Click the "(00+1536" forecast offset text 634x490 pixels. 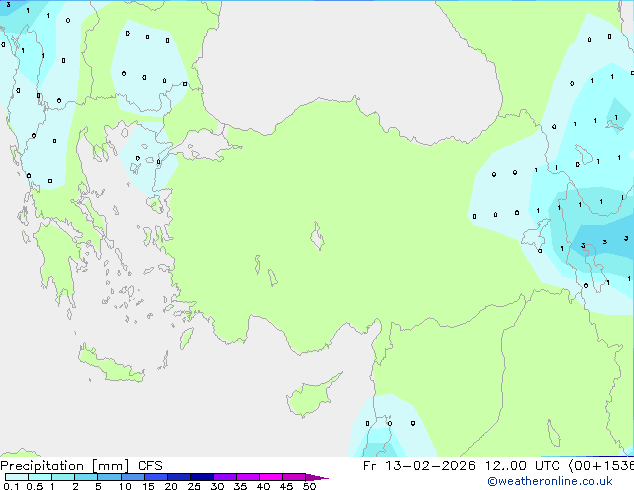pos(602,466)
